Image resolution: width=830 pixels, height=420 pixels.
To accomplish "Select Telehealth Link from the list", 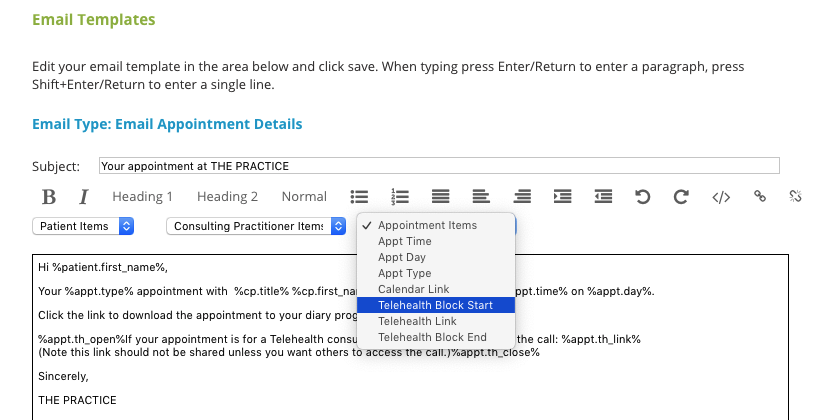I will (x=436, y=321).
